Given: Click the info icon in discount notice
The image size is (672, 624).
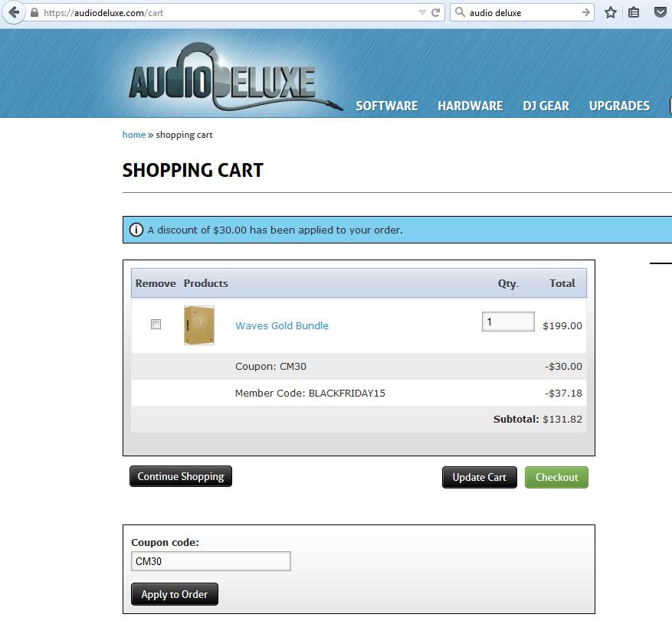Looking at the screenshot, I should click(136, 230).
